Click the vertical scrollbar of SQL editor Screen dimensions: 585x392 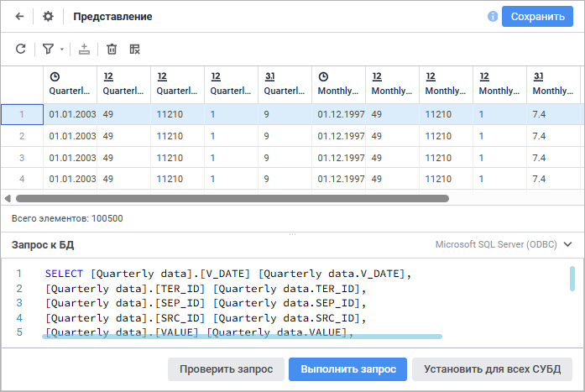pyautogui.click(x=572, y=279)
